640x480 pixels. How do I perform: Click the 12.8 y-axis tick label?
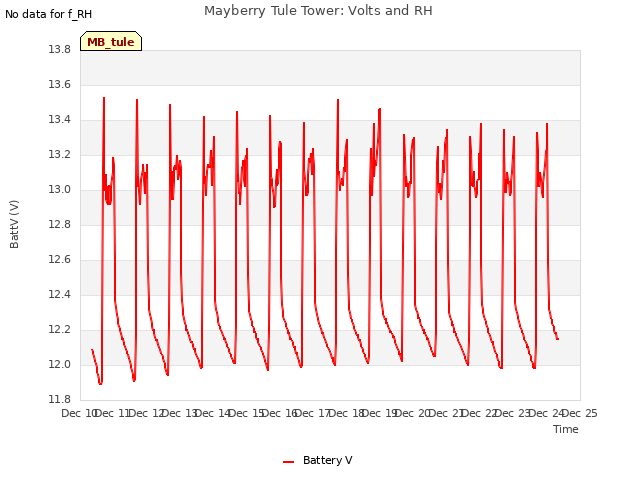60,224
